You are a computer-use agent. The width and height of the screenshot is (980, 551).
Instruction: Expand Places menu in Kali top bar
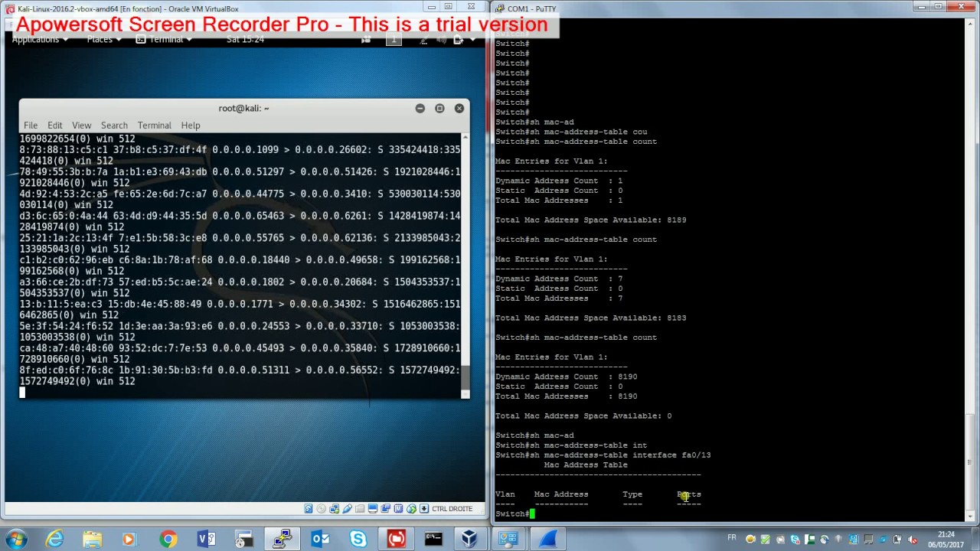pyautogui.click(x=103, y=40)
